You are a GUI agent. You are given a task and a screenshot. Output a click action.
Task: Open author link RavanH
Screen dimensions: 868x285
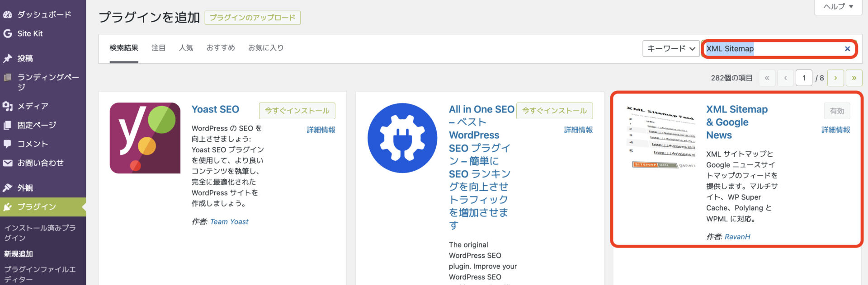tap(737, 237)
